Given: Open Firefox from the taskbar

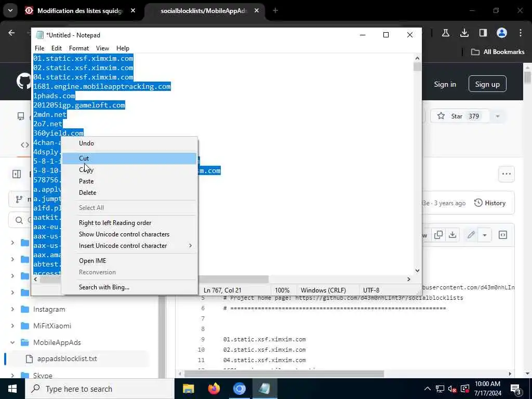Looking at the screenshot, I should (214, 389).
